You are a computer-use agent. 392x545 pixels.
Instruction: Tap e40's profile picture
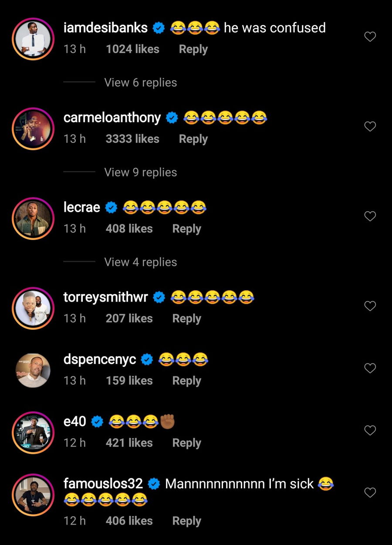[x=33, y=433]
